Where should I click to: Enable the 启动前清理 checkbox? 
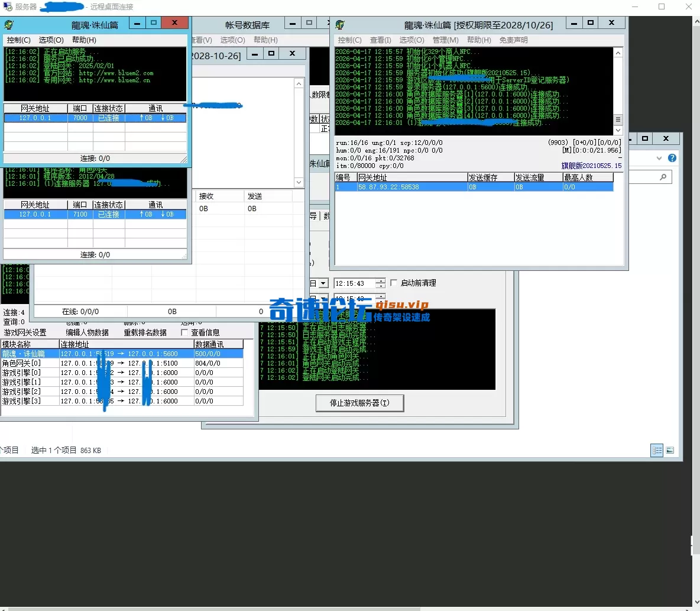pos(394,283)
